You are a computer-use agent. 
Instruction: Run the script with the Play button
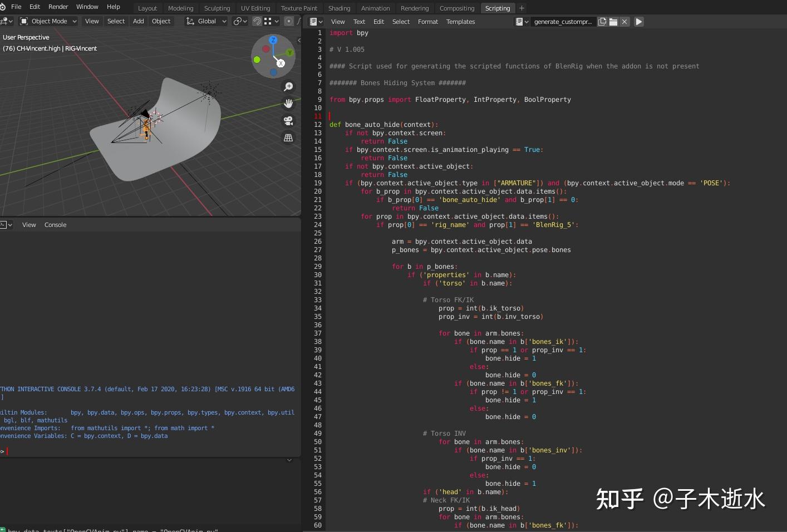pyautogui.click(x=638, y=22)
